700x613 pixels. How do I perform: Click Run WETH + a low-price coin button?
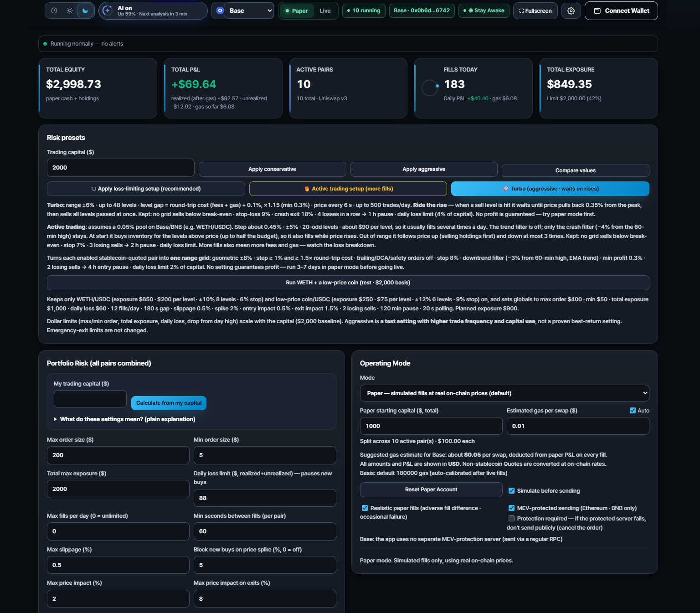(348, 283)
